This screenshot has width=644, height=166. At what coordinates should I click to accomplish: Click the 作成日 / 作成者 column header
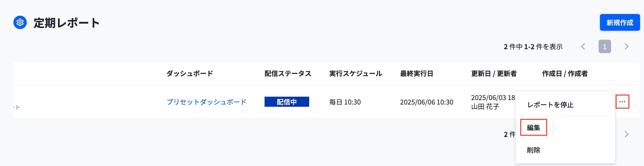point(565,73)
